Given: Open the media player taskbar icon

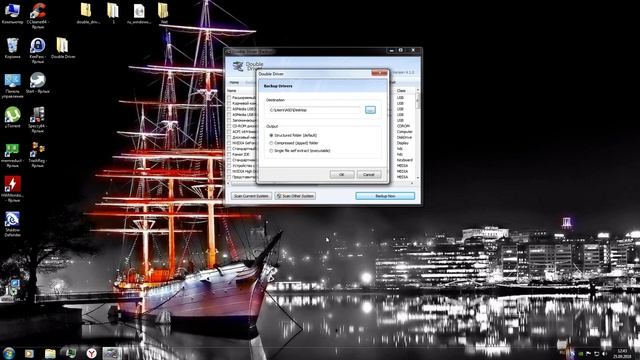Looking at the screenshot, I should (29, 353).
